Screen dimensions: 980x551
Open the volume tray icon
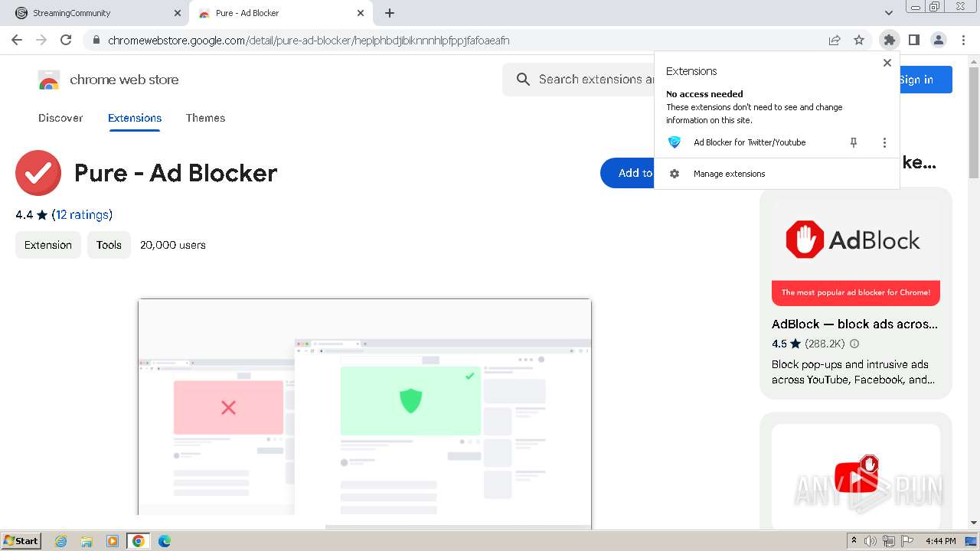coord(871,541)
